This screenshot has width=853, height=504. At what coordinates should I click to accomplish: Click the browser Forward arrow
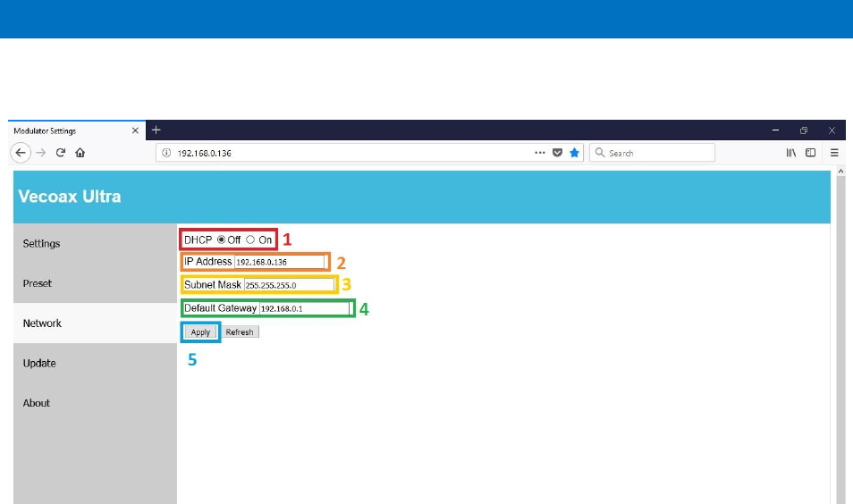tap(41, 153)
